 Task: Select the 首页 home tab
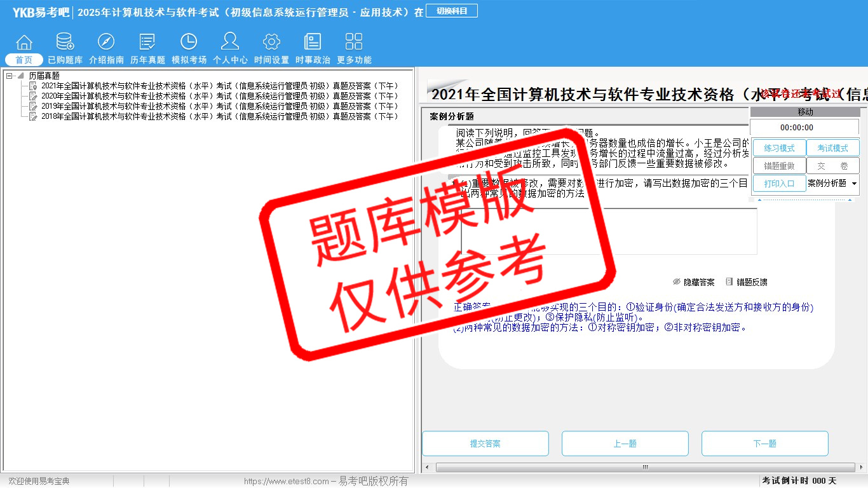pyautogui.click(x=24, y=60)
